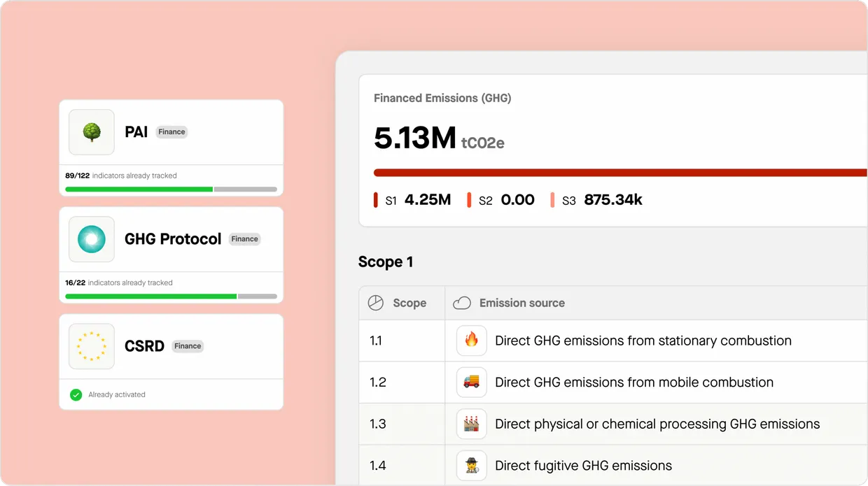Click the PAI indicators progress bar
Screen dimensions: 868x486
pyautogui.click(x=171, y=190)
